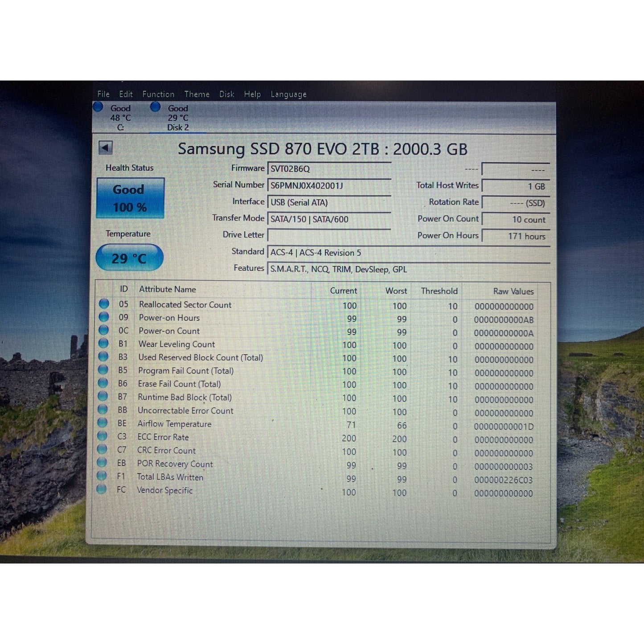Click the status orb for Power-on Count
The image size is (644, 644).
[x=104, y=330]
